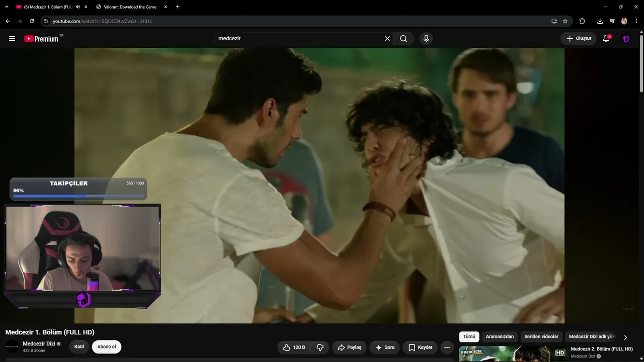644x362 pixels.
Task: Go forward in browser history
Action: (20, 21)
